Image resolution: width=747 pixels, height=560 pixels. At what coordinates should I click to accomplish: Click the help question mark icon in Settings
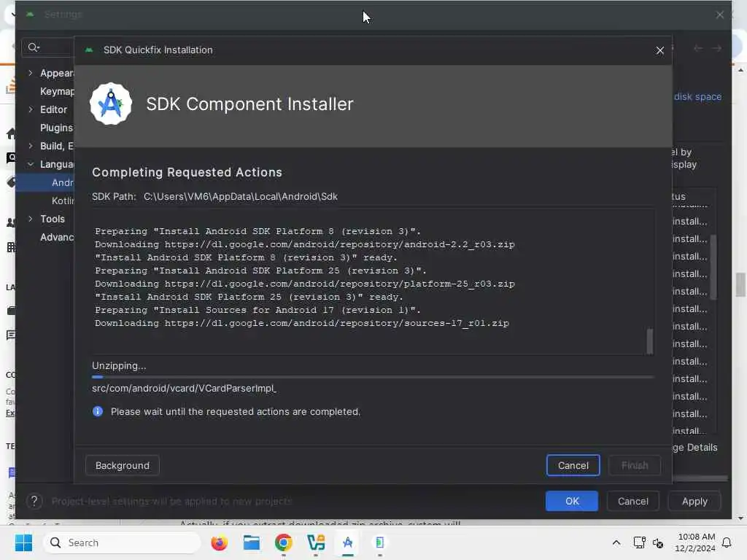[x=34, y=501]
